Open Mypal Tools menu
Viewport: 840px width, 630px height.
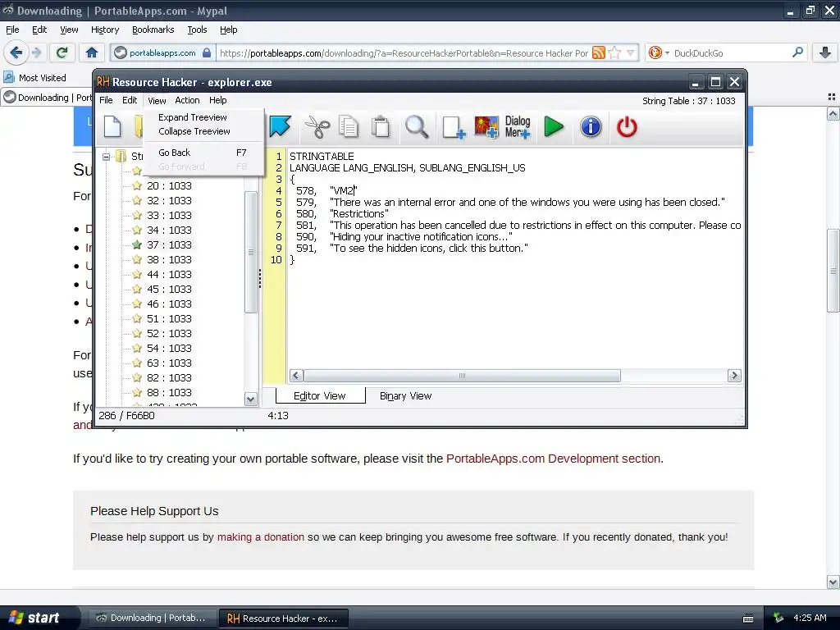pos(197,30)
